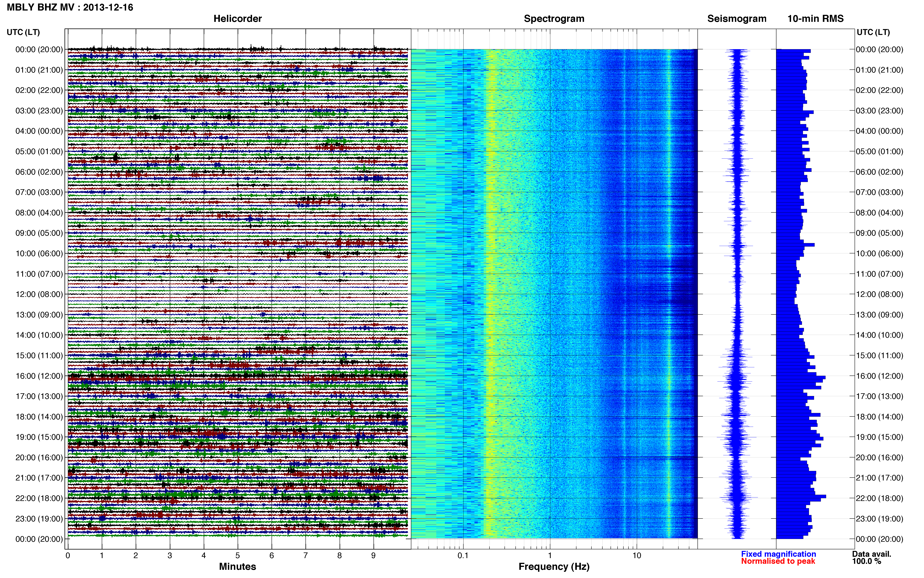Click the left 'UTC (LT)' axis label

[23, 32]
